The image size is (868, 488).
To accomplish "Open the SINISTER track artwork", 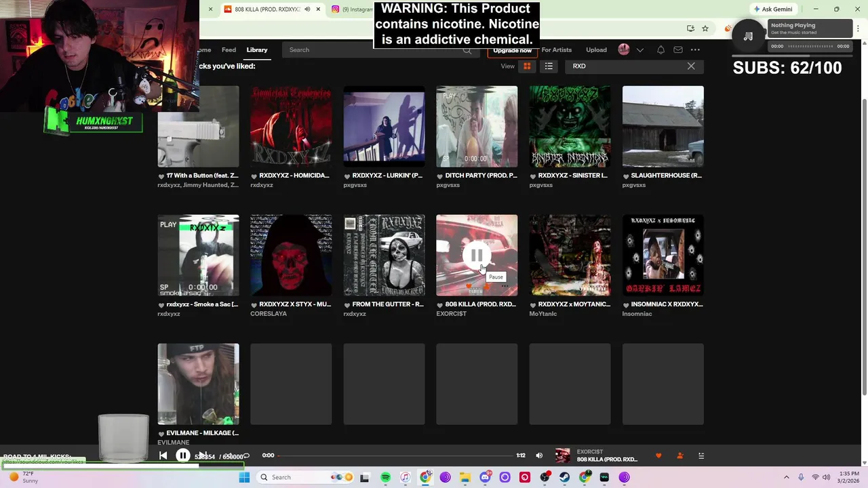I will [570, 127].
